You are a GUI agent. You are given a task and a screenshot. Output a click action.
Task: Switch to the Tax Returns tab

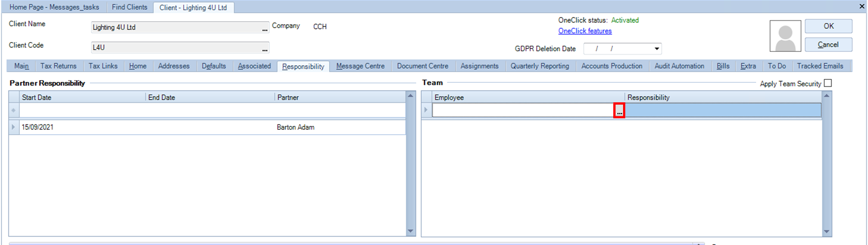click(58, 66)
